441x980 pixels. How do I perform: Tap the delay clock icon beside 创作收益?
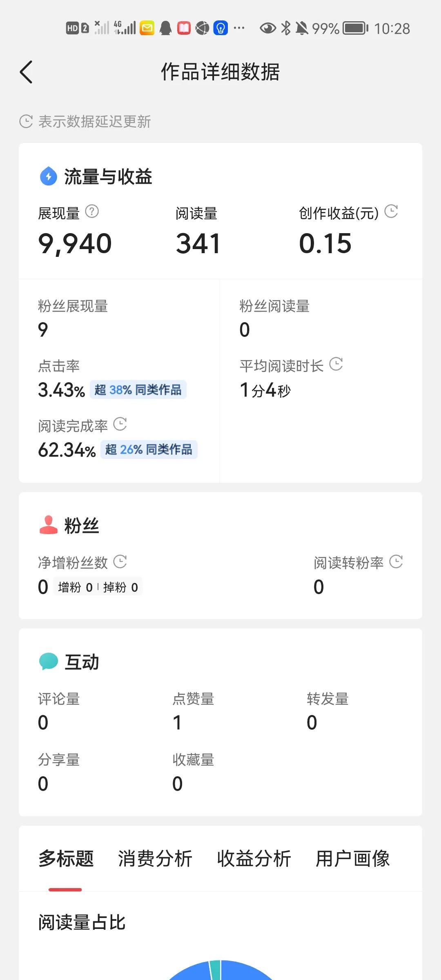coord(391,212)
